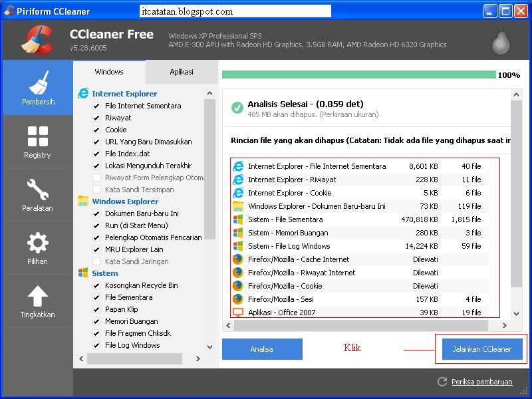Uncheck Dokumen Baru-baru Ini checkbox
532x399 pixels.
[x=96, y=213]
